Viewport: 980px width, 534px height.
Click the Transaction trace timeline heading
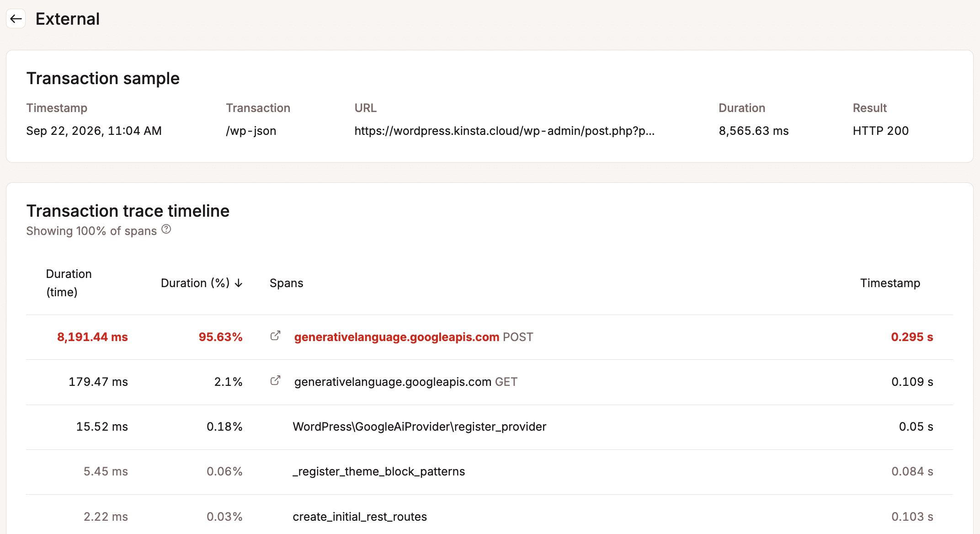pyautogui.click(x=128, y=211)
